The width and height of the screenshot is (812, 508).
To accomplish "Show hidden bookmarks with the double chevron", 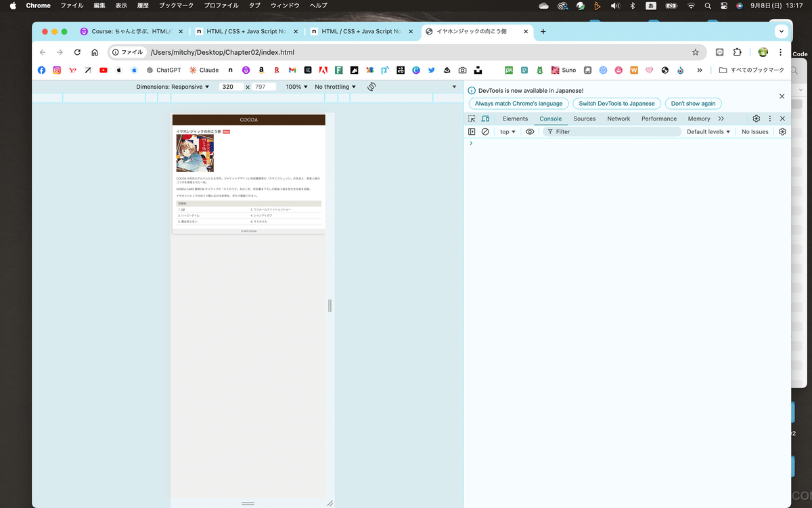I will click(x=700, y=70).
